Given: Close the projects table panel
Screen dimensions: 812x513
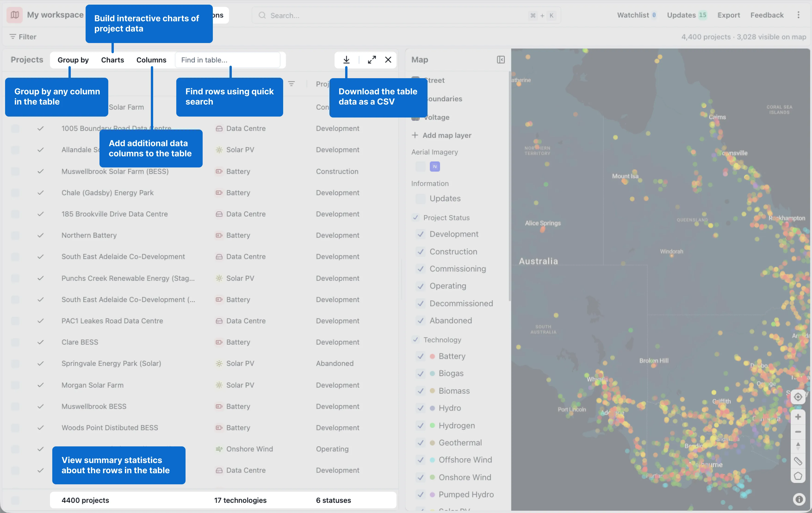Looking at the screenshot, I should click(x=388, y=60).
